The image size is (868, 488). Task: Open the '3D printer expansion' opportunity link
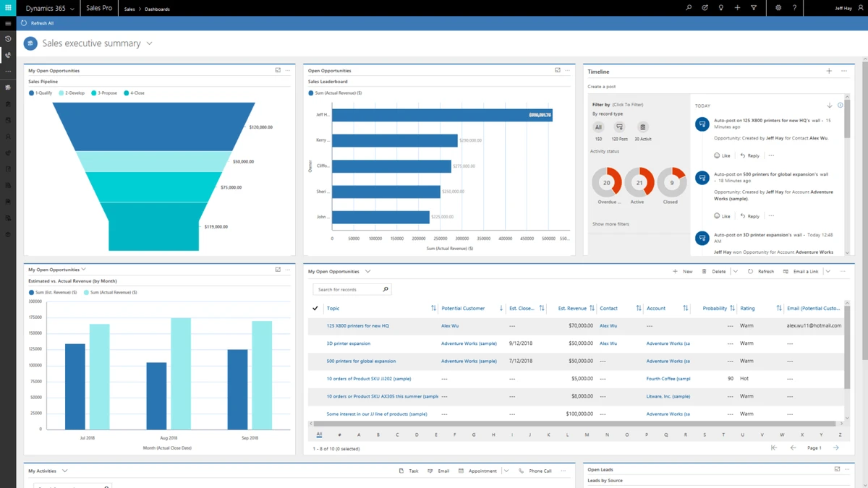[x=349, y=343]
